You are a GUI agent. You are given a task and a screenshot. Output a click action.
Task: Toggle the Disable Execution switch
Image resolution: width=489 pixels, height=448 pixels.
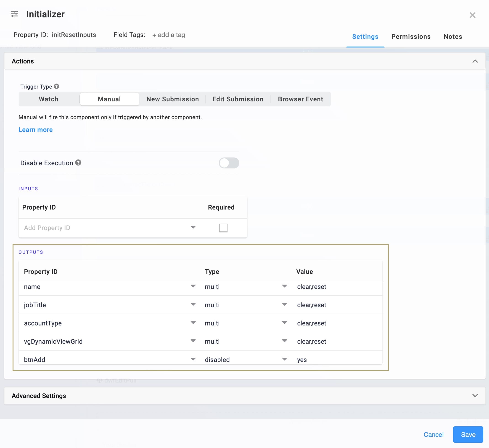[x=229, y=163]
